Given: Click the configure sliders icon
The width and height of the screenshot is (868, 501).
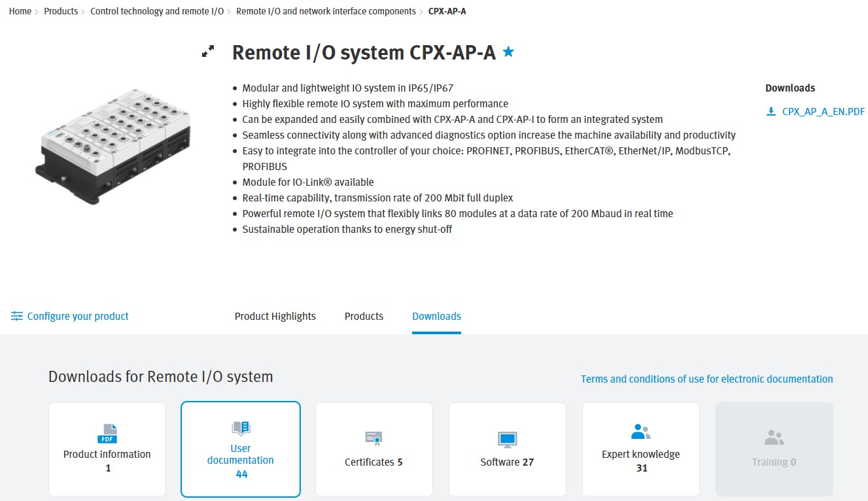Looking at the screenshot, I should pyautogui.click(x=17, y=316).
